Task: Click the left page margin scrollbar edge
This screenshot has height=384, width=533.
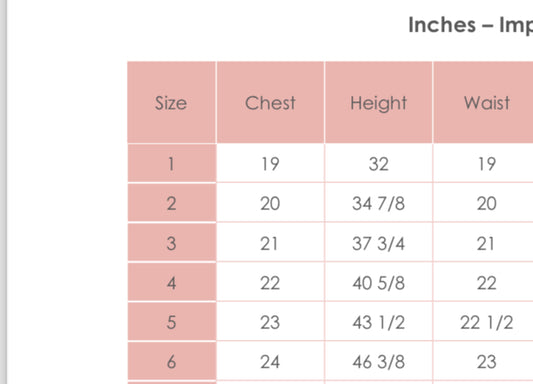Action: click(3, 192)
